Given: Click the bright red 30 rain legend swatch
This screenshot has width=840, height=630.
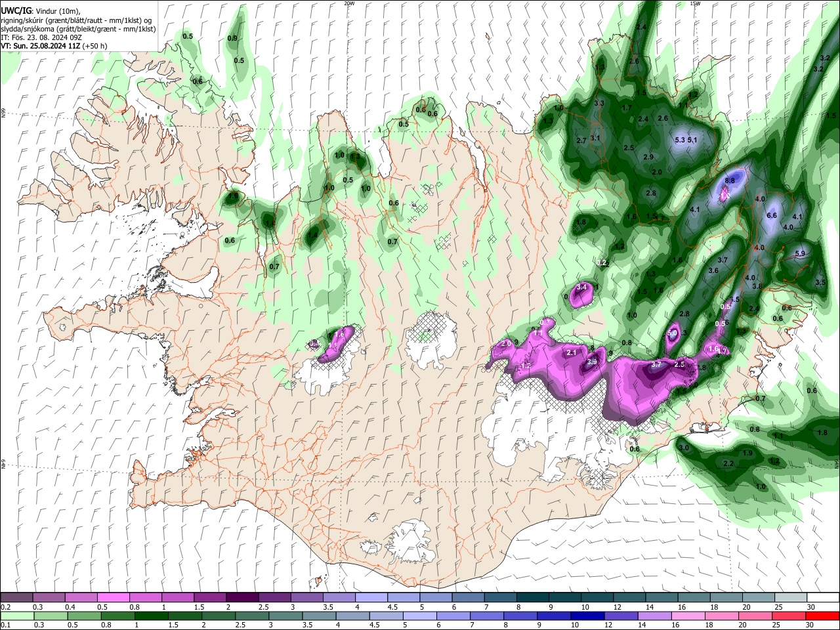Looking at the screenshot, I should 822,616.
